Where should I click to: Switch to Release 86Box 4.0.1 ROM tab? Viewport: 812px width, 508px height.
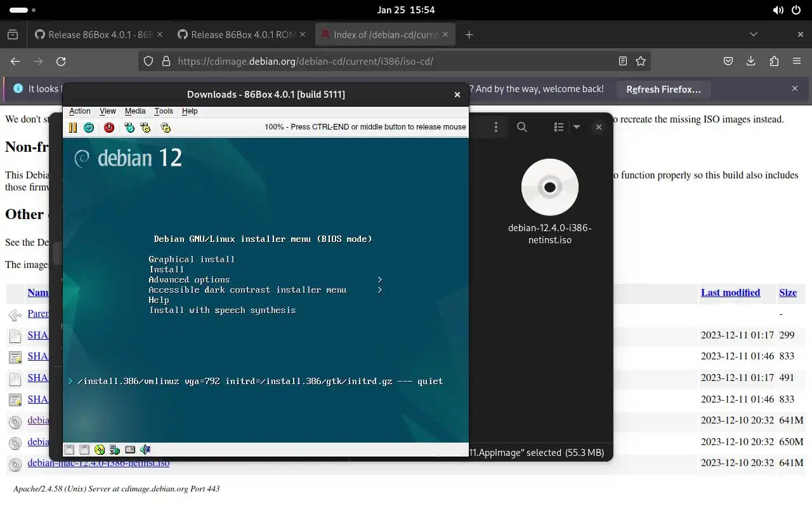coord(242,35)
